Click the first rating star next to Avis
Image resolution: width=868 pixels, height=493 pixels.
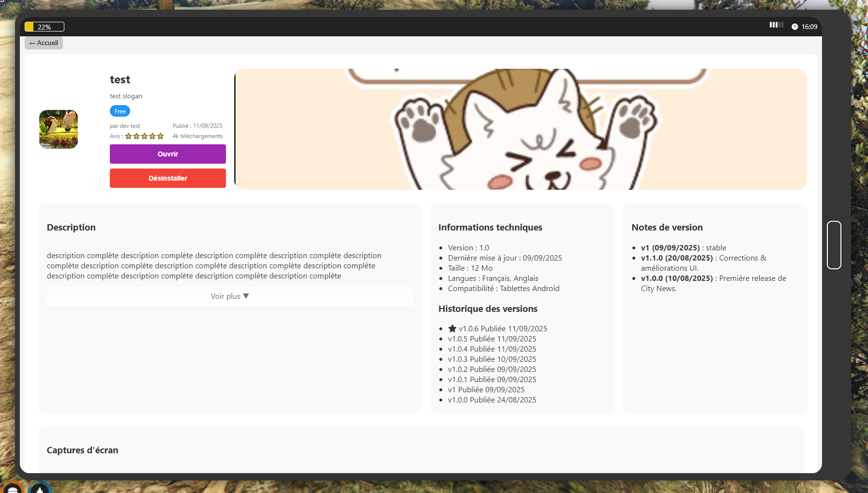tap(129, 137)
